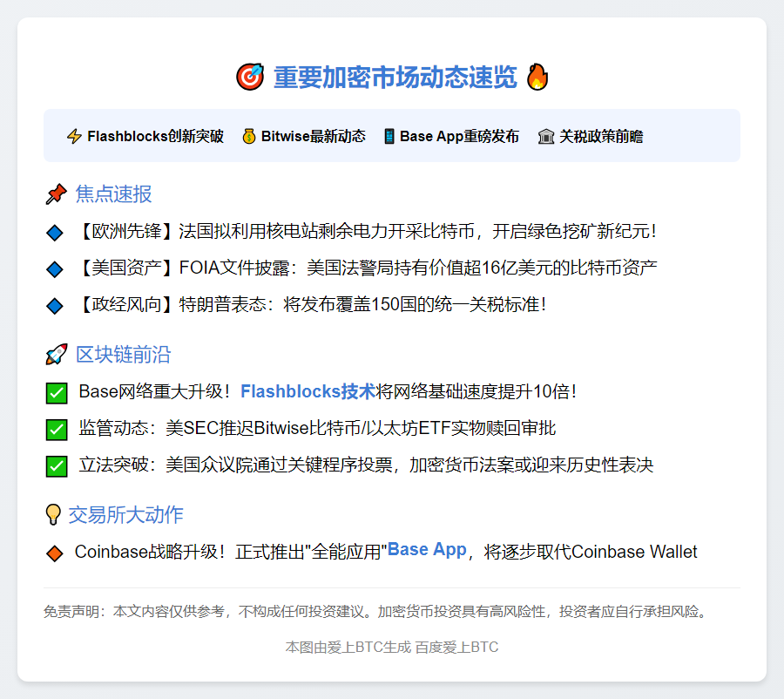
Task: Open the blue Flashblocks技术 link
Action: click(308, 391)
